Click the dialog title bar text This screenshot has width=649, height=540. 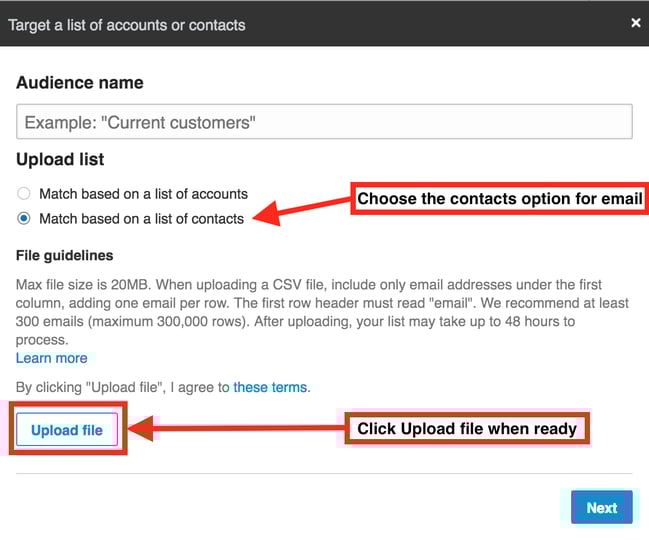(x=127, y=24)
